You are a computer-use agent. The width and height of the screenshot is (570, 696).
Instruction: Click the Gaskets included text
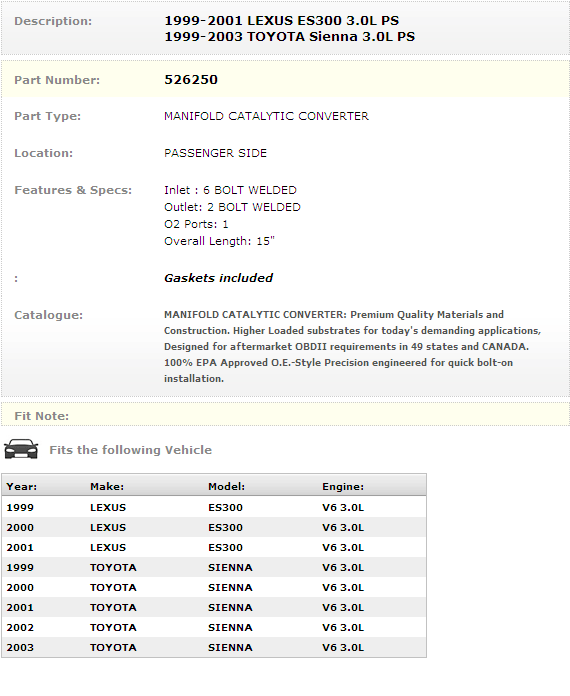218,278
